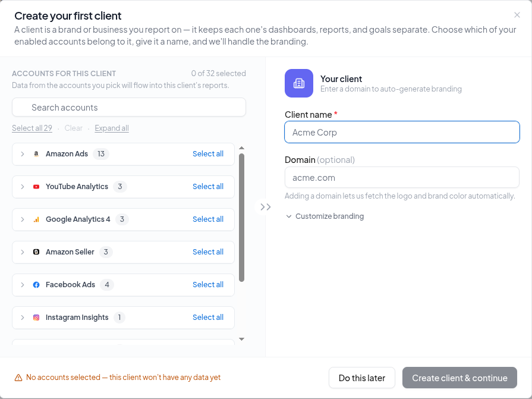
Task: Click the YouTube Analytics label text
Action: coord(77,187)
